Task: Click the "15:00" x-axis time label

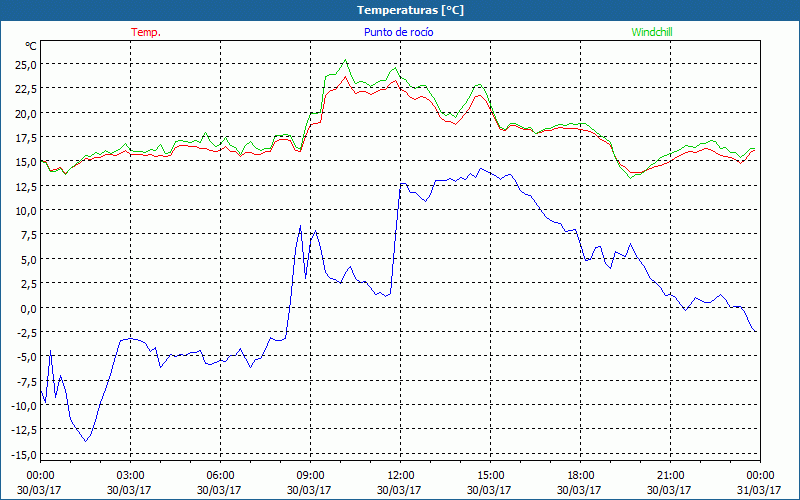Action: [490, 476]
